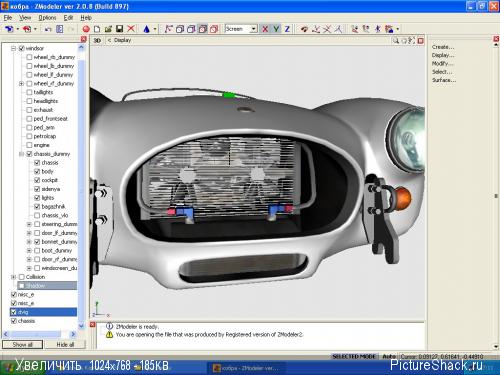The image size is (500, 375).
Task: Click the Hide all button
Action: coord(65,344)
